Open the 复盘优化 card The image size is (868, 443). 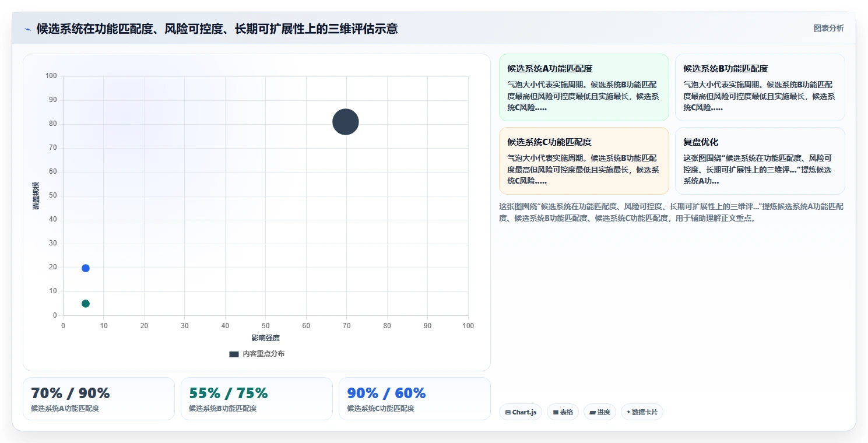coord(760,161)
